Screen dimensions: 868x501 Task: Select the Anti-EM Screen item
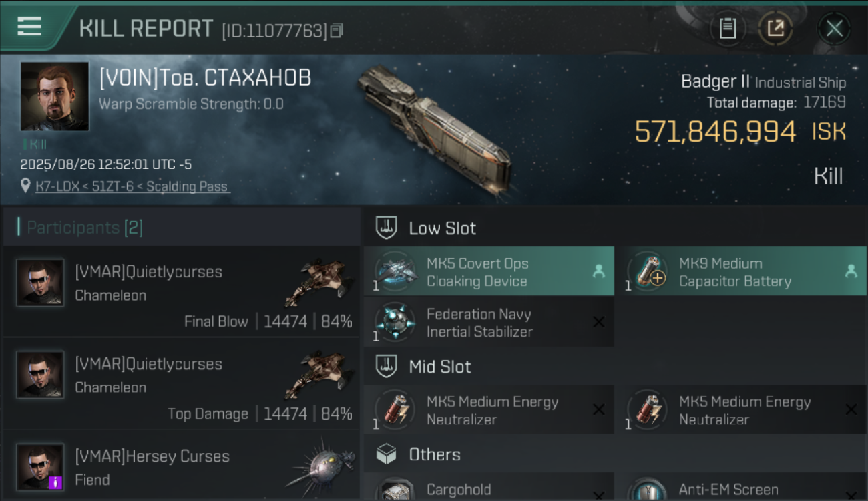[x=741, y=488]
